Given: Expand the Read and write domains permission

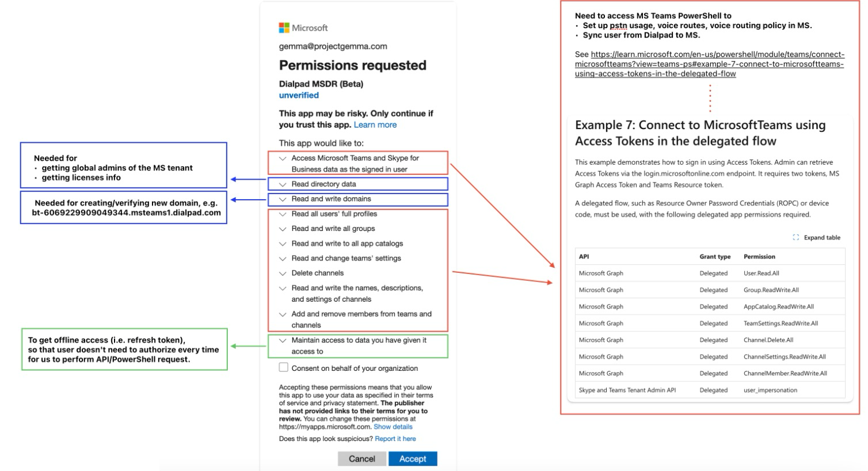Looking at the screenshot, I should (x=283, y=199).
